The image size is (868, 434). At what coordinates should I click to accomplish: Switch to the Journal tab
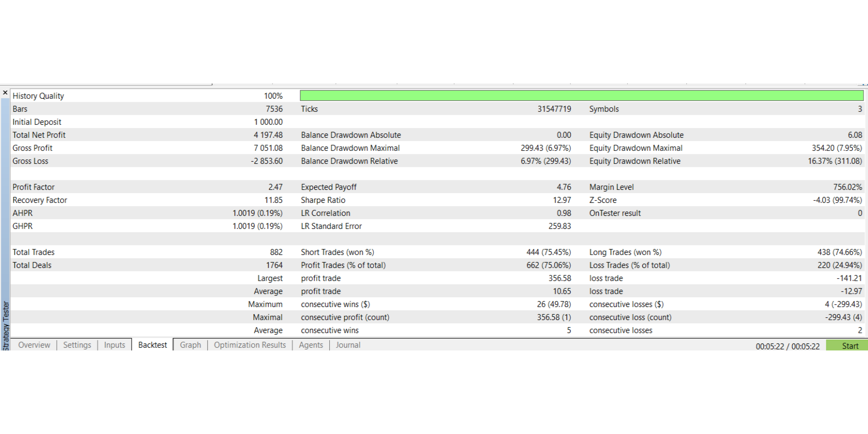pos(348,345)
